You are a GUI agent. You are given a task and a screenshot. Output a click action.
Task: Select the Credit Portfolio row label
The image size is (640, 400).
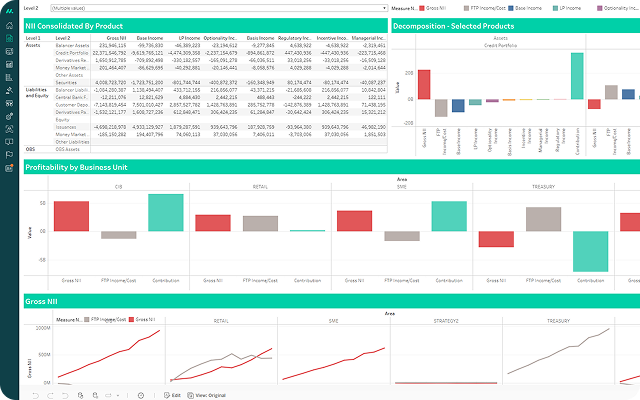coord(72,53)
